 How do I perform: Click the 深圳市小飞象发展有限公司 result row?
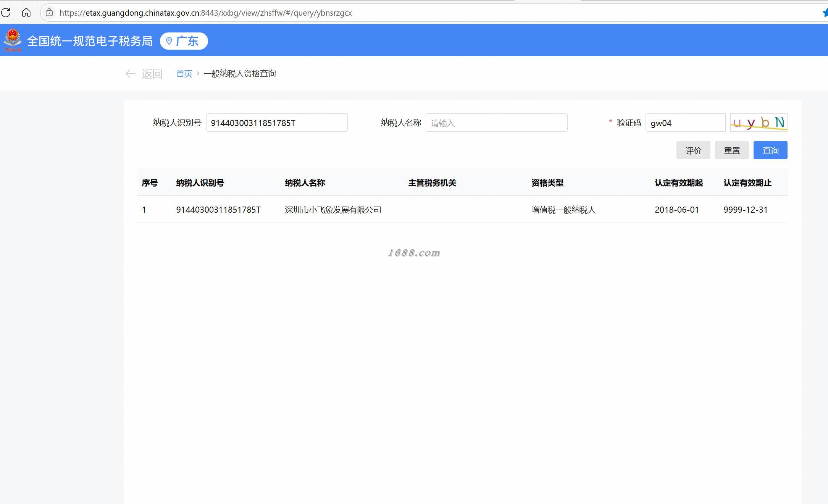coord(332,210)
